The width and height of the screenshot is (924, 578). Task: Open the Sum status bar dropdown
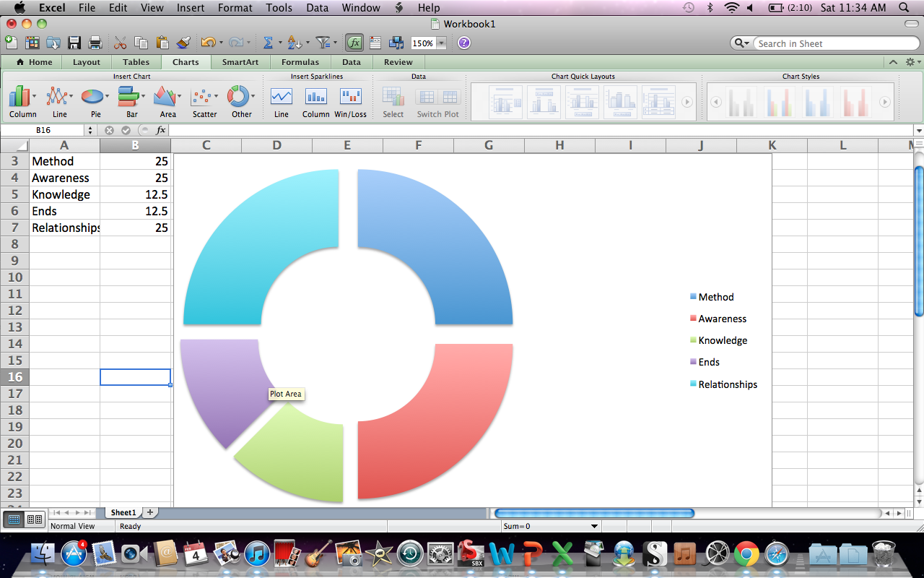[594, 526]
